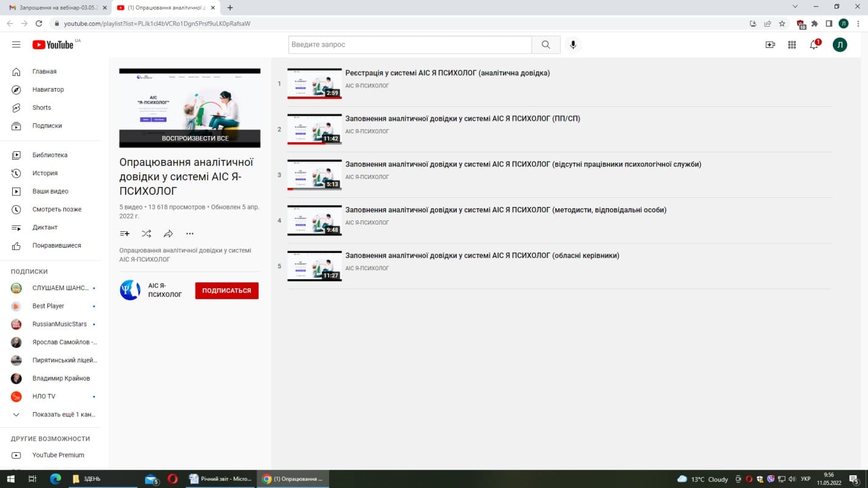Open the taskbar Mail app
Screen dimensions: 868x488
152,479
